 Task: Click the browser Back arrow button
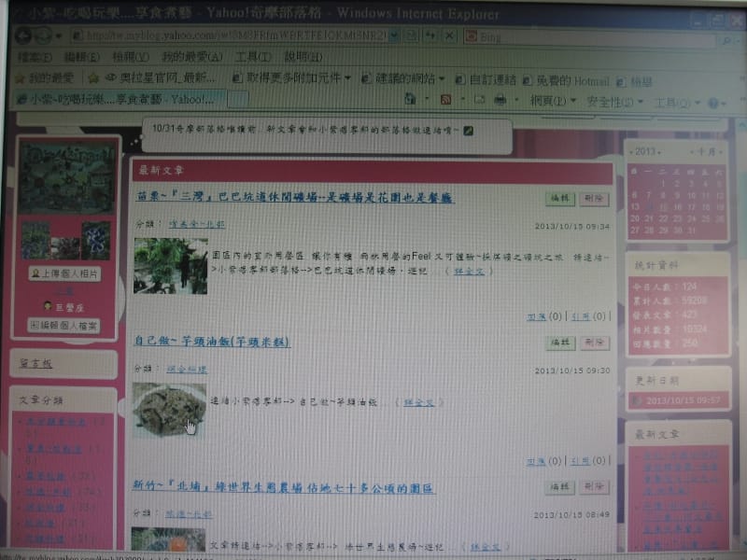[x=23, y=35]
